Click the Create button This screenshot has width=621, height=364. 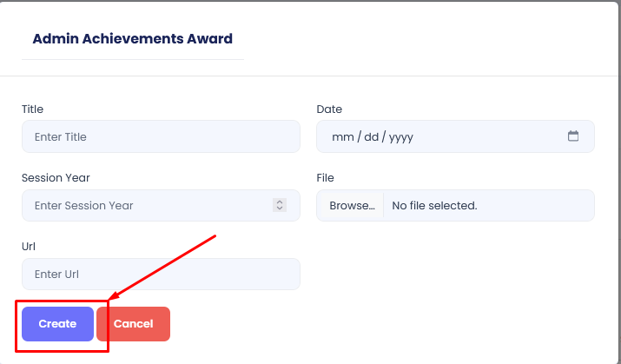(x=57, y=324)
